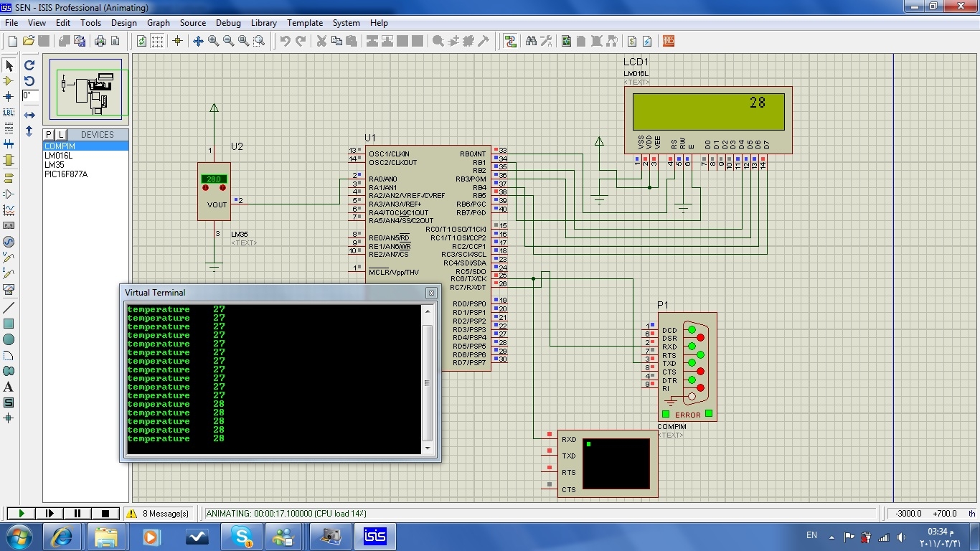Pause the running simulation

tap(77, 514)
